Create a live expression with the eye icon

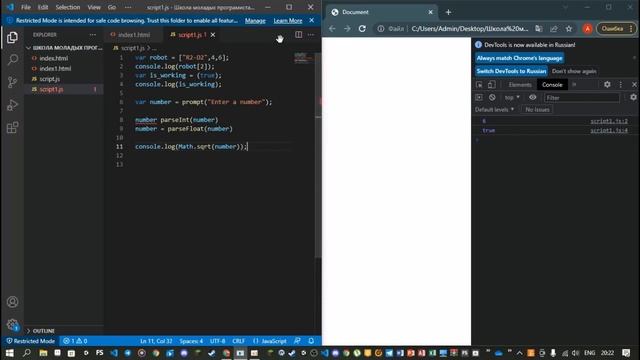click(x=533, y=98)
